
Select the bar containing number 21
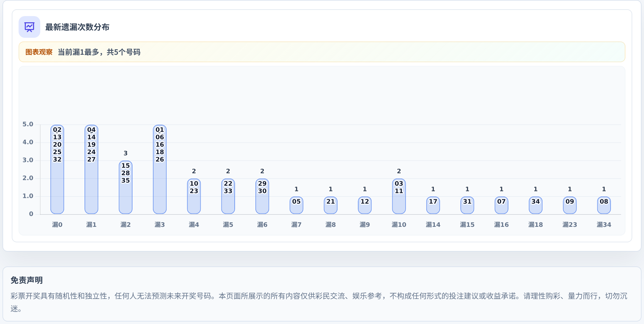[331, 205]
